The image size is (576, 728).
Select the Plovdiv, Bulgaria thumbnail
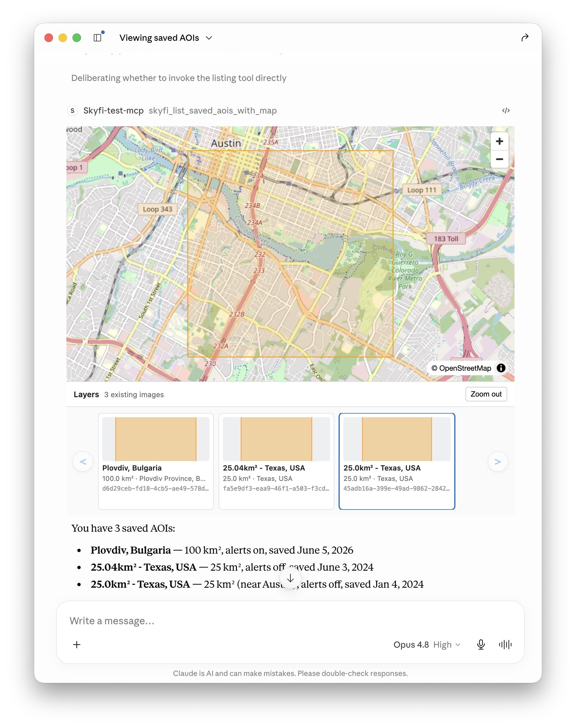[x=156, y=439]
